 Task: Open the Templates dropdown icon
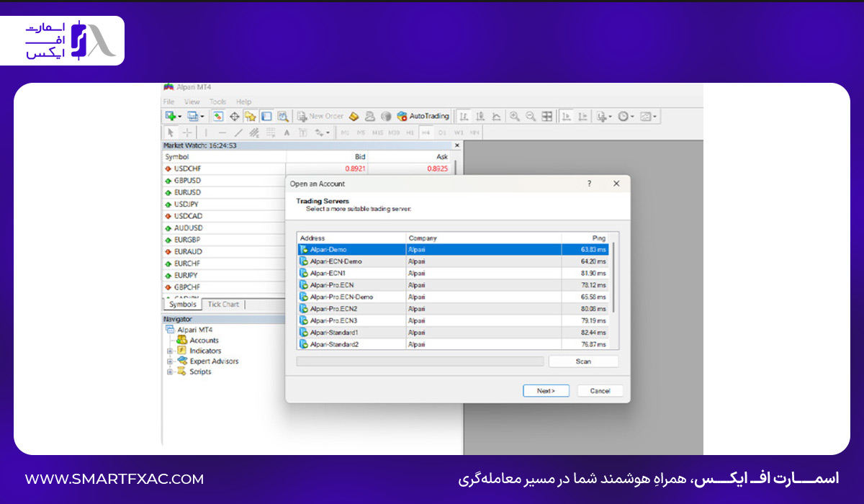click(x=647, y=116)
